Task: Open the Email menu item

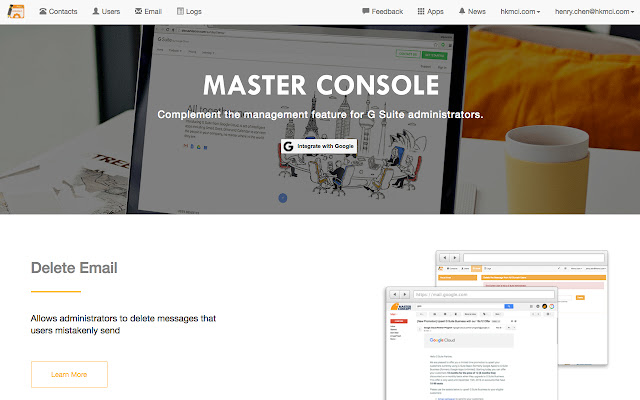Action: [x=149, y=11]
